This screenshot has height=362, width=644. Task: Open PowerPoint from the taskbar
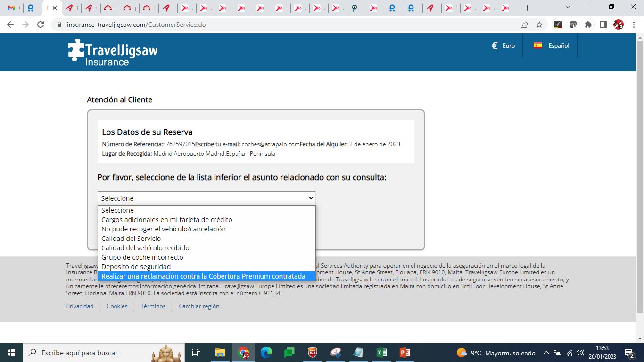[405, 353]
